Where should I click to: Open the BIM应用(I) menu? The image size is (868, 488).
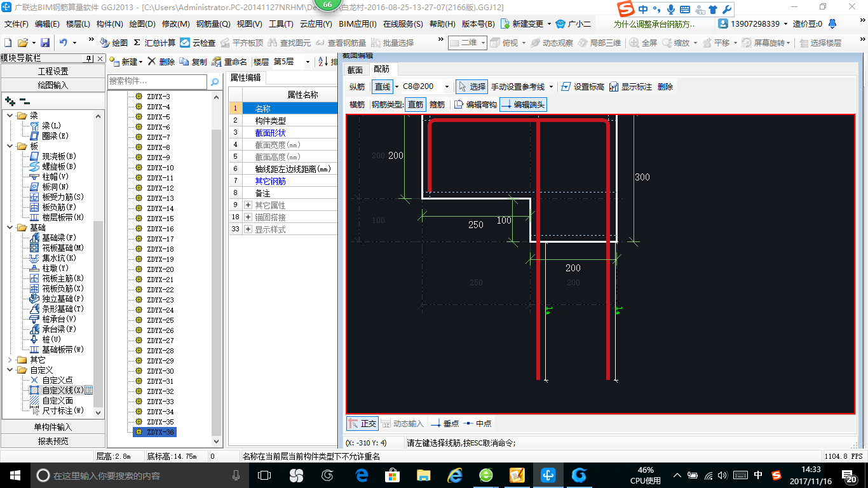[x=358, y=24]
